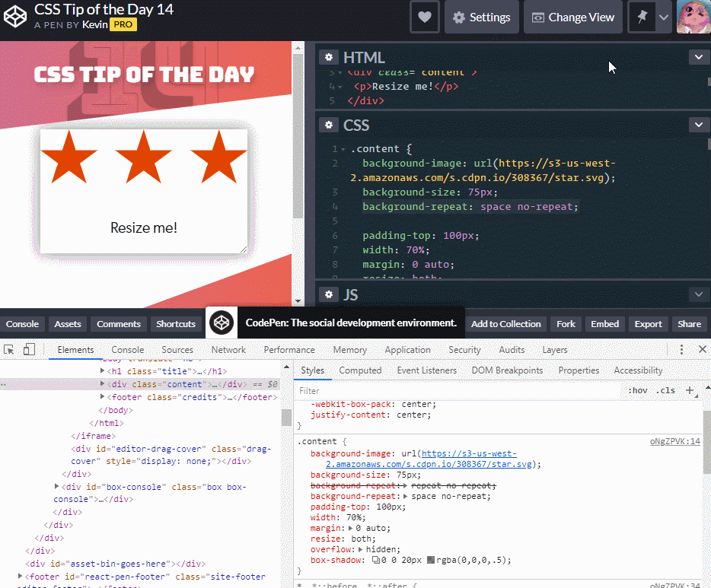Close the DevTools panel
The image size is (711, 588).
pos(703,349)
